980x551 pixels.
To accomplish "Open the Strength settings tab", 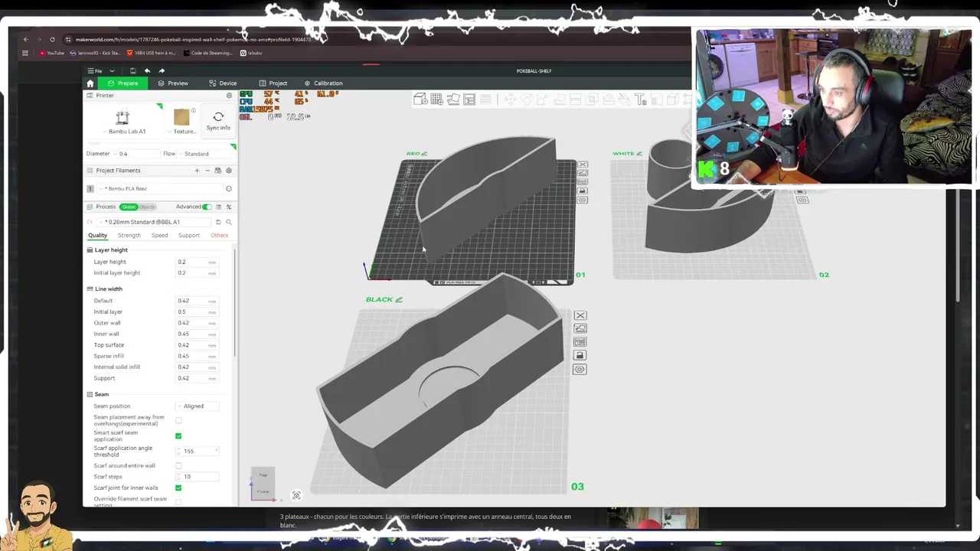I will click(129, 236).
